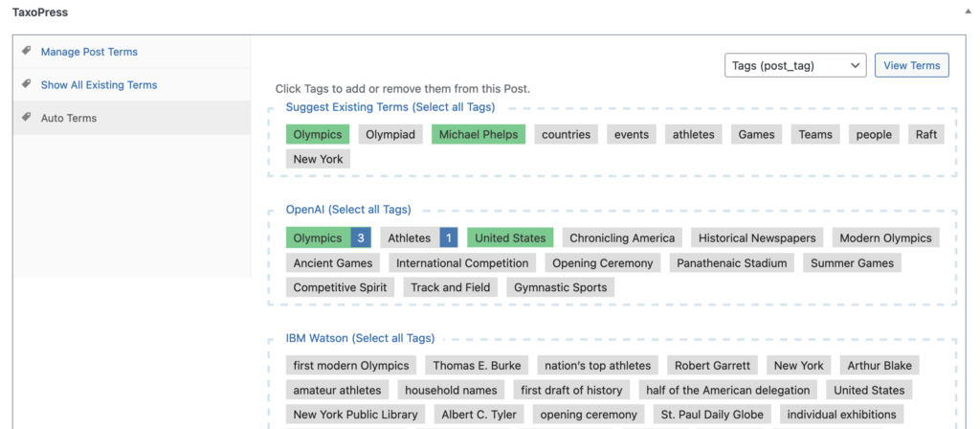
Task: Click Suggest Existing Terms (Select all Tags) link
Action: coord(390,107)
